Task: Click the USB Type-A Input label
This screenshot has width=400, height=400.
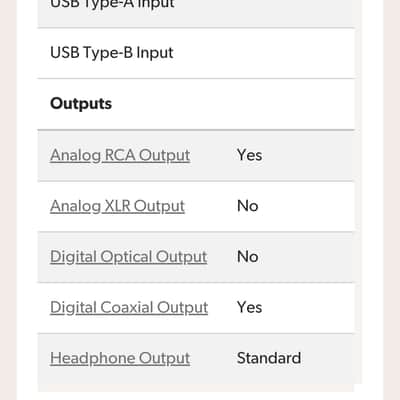Action: [x=112, y=5]
